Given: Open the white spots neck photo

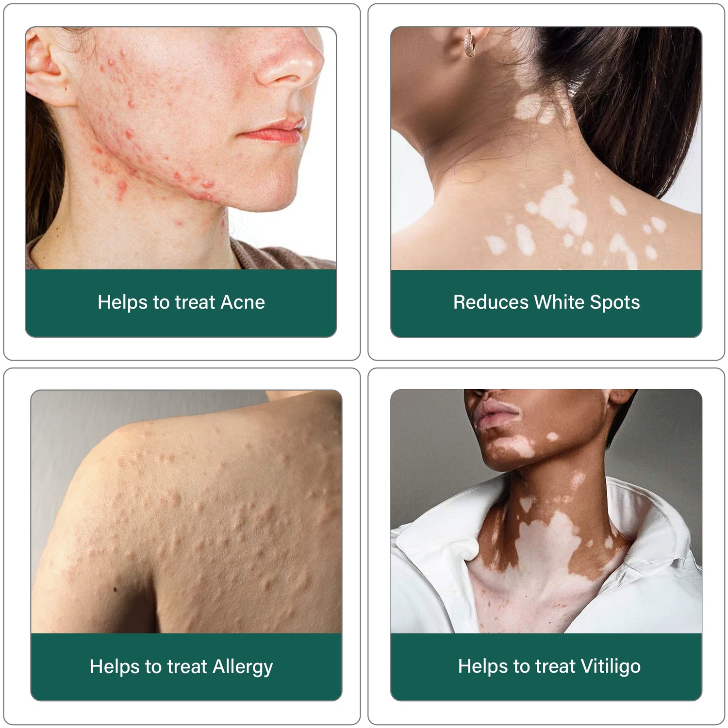Looking at the screenshot, I should 546,148.
